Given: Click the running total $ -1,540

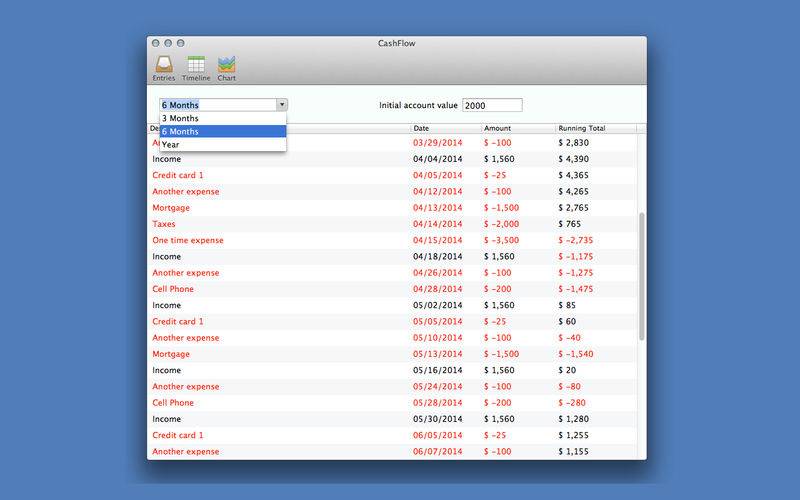Looking at the screenshot, I should [x=576, y=354].
